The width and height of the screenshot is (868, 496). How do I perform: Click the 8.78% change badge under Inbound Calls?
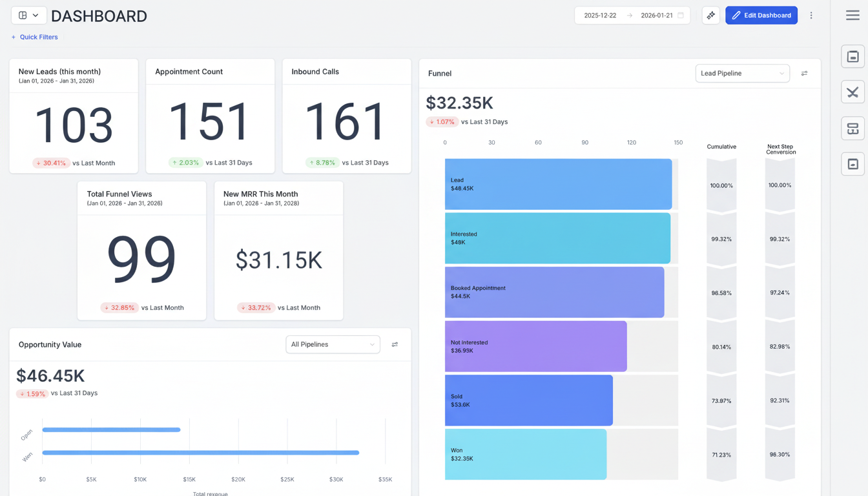322,163
